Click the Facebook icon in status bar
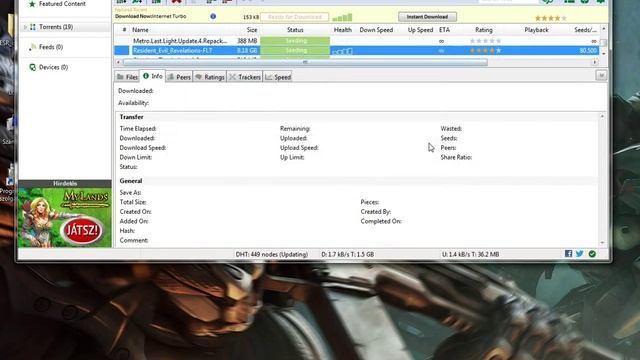This screenshot has height=360, width=640. (x=568, y=254)
